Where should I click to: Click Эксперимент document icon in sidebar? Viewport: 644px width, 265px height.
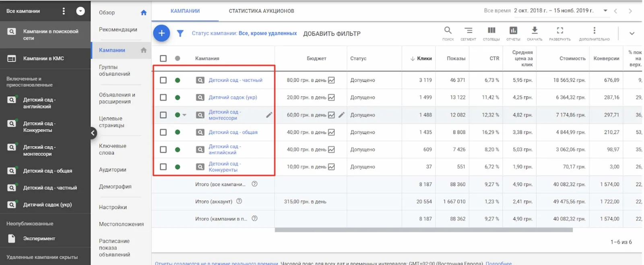12,238
